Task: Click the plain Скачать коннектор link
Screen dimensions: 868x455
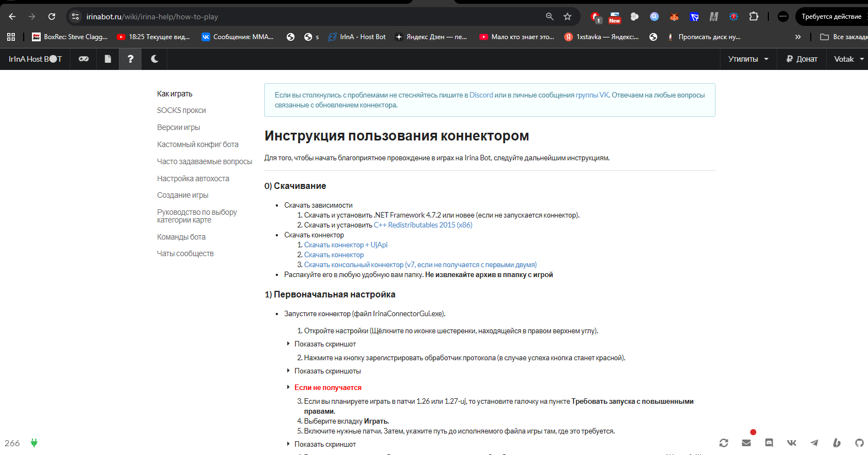Action: tap(334, 255)
